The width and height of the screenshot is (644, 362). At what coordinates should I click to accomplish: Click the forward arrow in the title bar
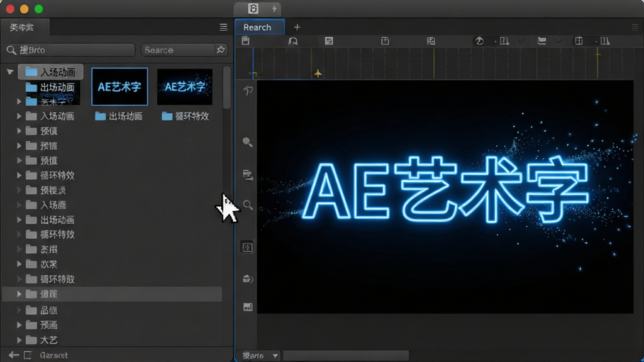click(x=274, y=9)
